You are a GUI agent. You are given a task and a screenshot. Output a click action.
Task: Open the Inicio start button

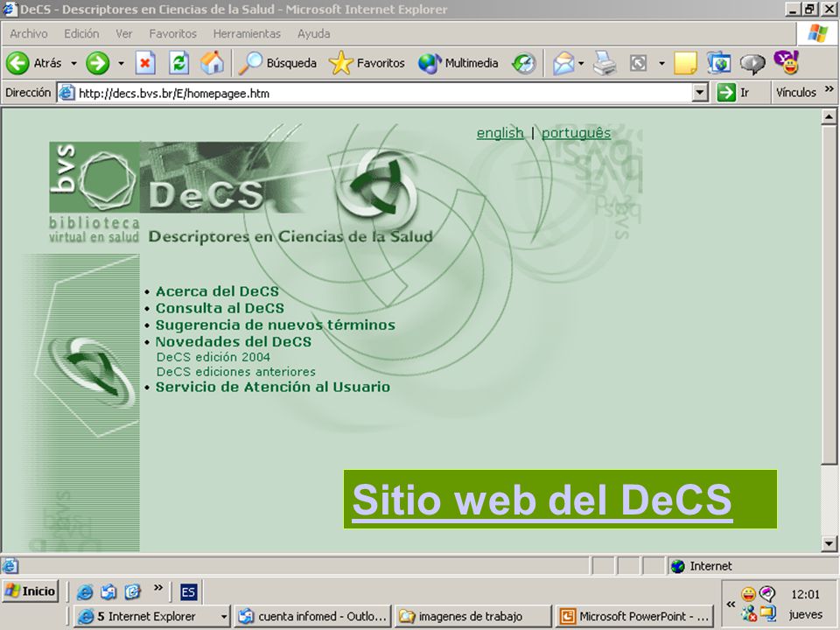(x=31, y=591)
